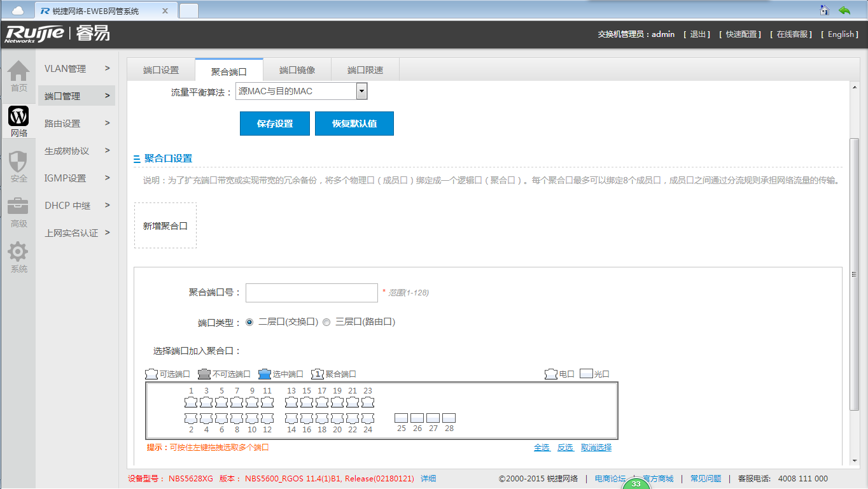868x489 pixels.
Task: Select optical port 25
Action: (401, 418)
